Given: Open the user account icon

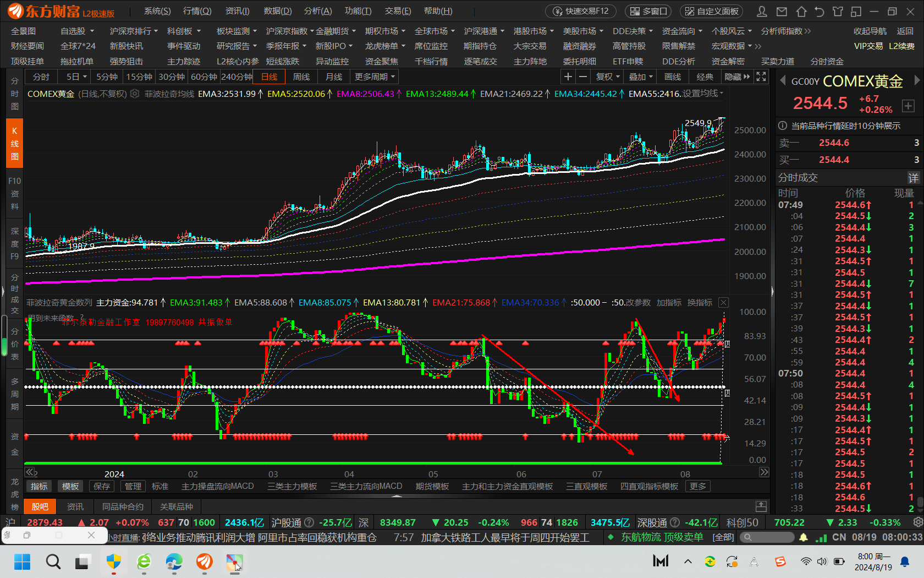Looking at the screenshot, I should (762, 11).
